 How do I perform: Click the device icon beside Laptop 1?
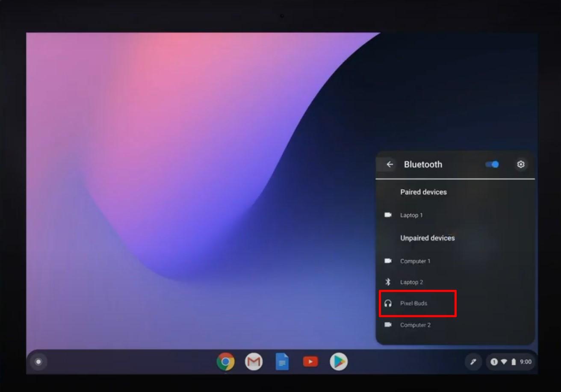(388, 215)
